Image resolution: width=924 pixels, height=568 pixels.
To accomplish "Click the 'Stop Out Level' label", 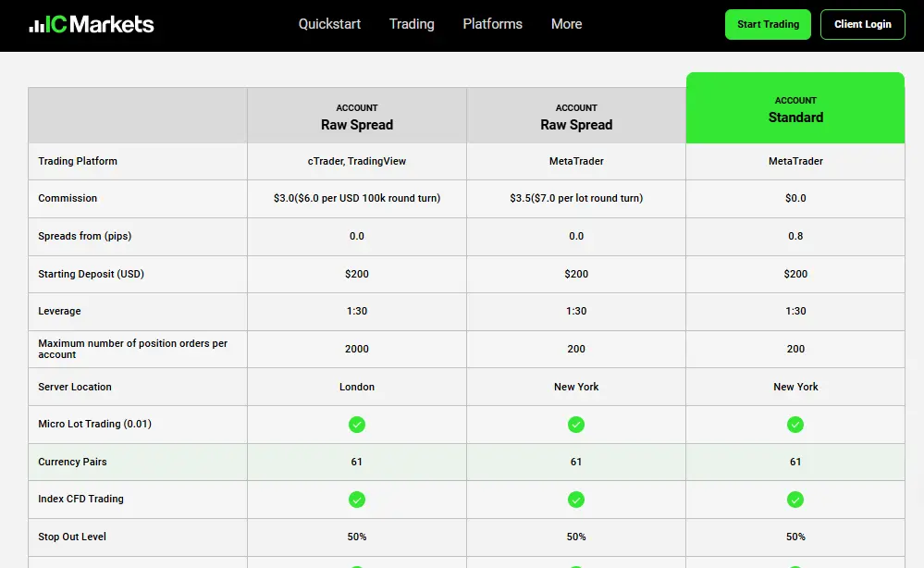I will tap(72, 537).
